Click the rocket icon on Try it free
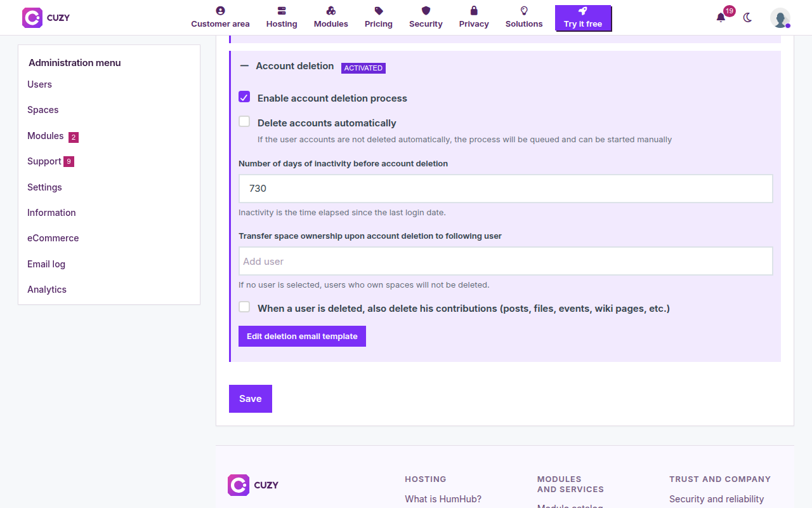The width and height of the screenshot is (812, 508). tap(583, 11)
